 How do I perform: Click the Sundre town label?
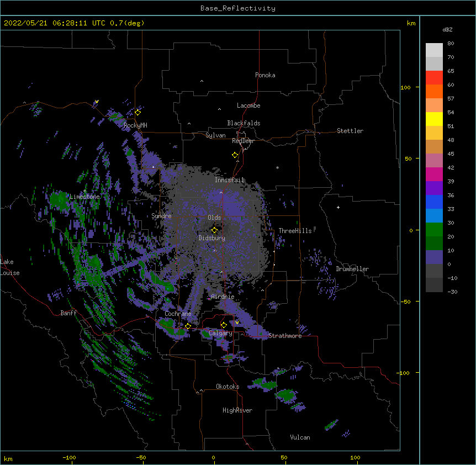tap(161, 216)
